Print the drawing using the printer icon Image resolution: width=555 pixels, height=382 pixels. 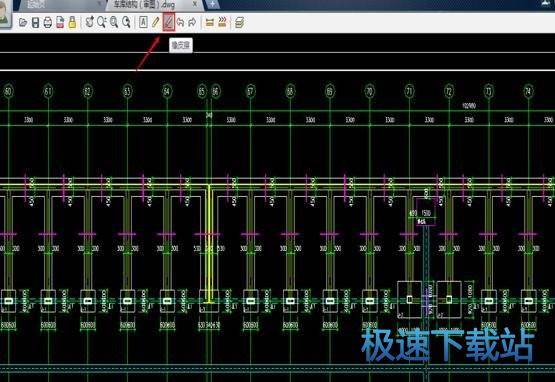(48, 23)
